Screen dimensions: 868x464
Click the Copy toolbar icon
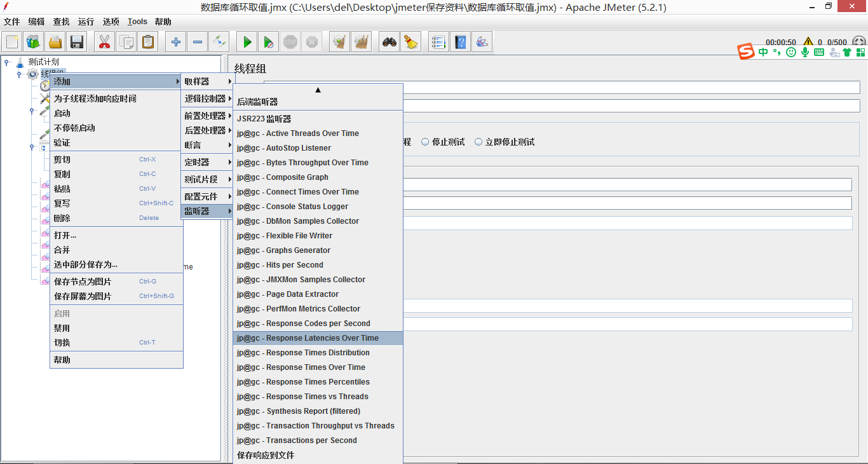coord(126,43)
